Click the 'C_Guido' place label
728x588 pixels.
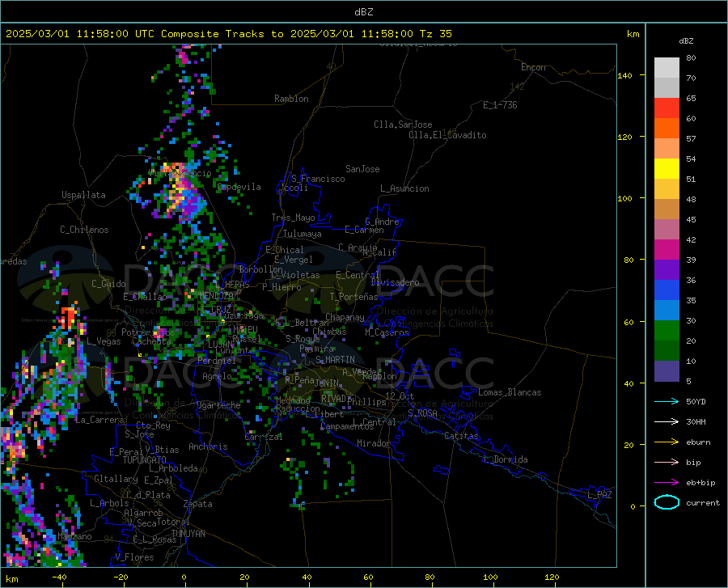point(108,284)
